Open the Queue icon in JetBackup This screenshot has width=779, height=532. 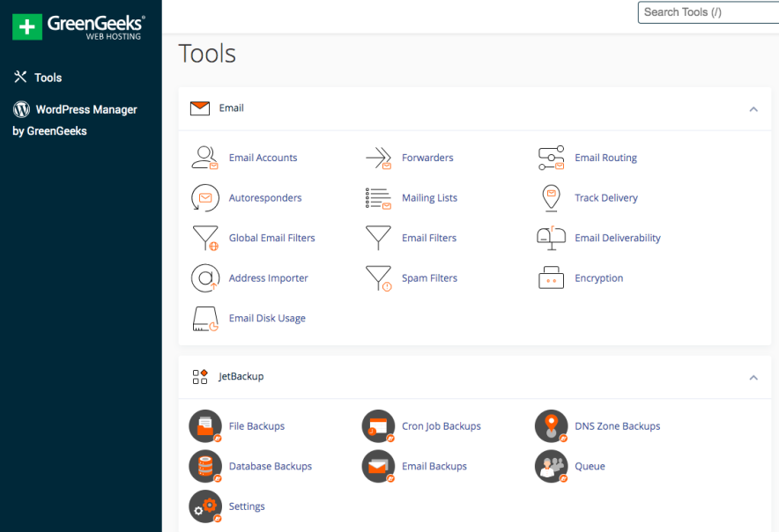(x=551, y=466)
